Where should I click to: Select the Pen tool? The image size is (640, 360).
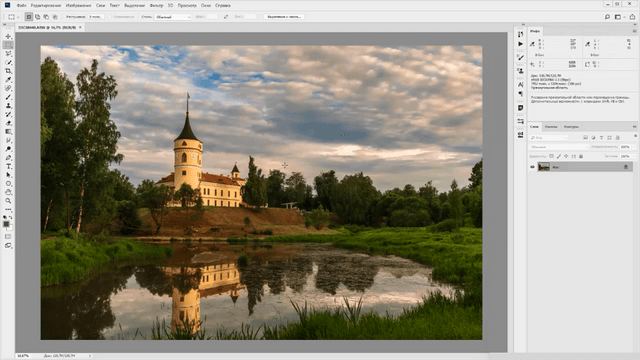(8, 158)
